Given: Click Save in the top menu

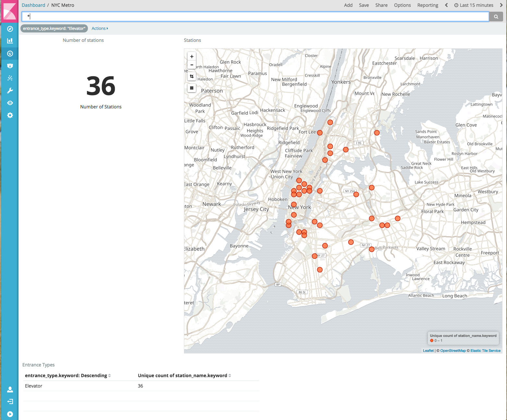Looking at the screenshot, I should (x=364, y=5).
